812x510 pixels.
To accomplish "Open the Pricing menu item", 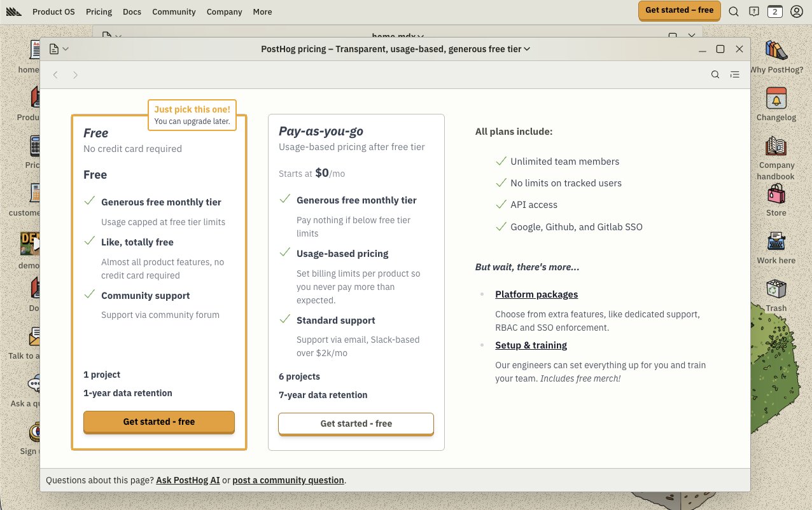I will (x=99, y=11).
